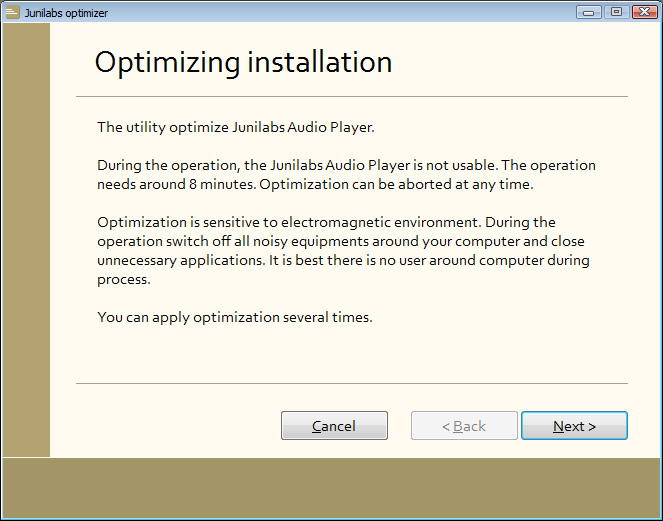This screenshot has height=521, width=663.
Task: Close the Junilabs optimizer window
Action: (645, 12)
